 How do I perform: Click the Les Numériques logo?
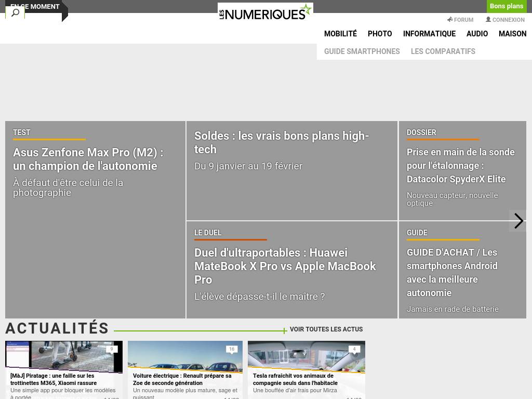[x=265, y=11]
